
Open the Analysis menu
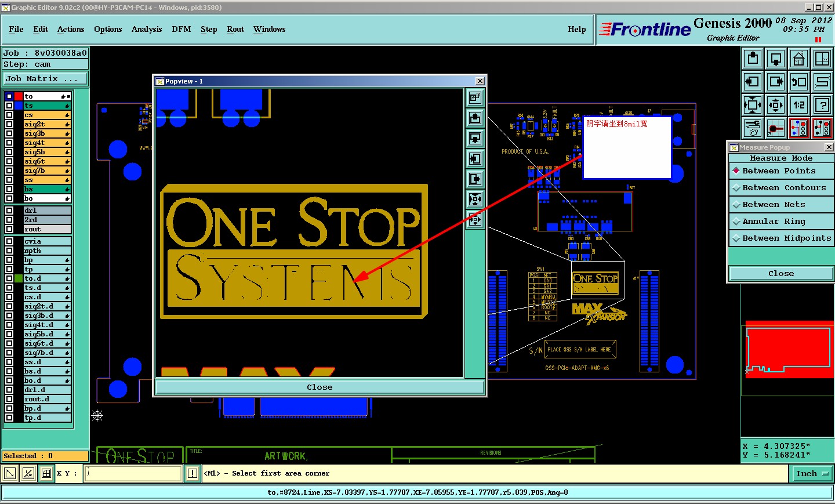[x=147, y=29]
